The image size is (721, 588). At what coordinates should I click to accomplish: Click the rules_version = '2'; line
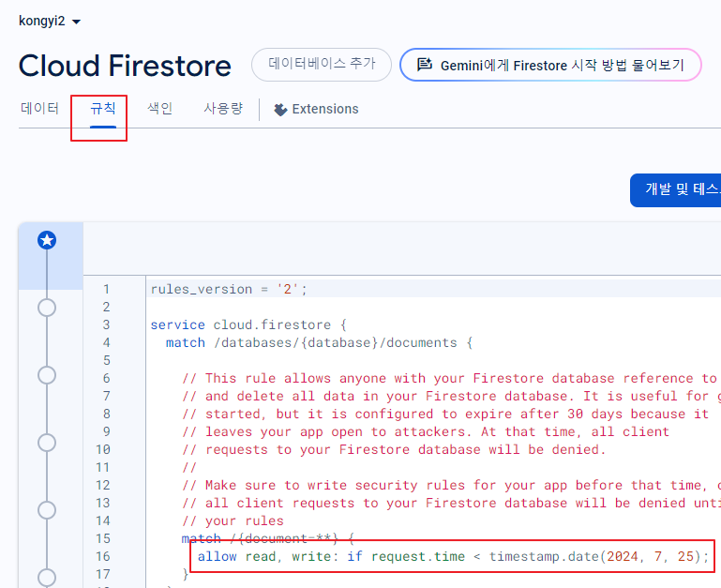(x=229, y=290)
